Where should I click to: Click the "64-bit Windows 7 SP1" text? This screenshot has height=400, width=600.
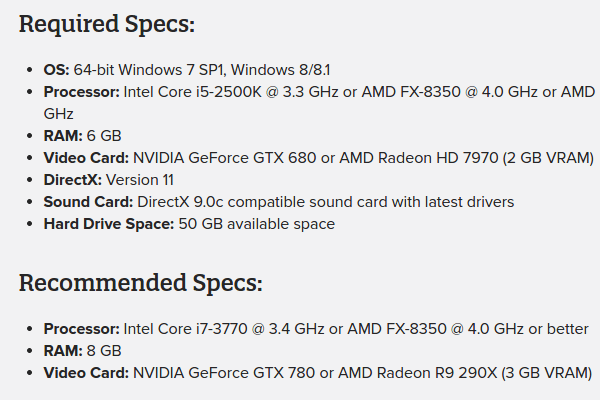point(150,70)
